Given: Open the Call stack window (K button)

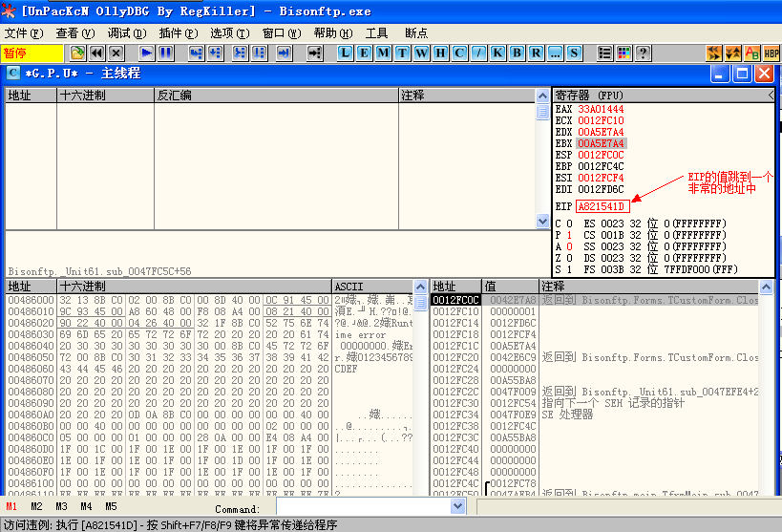Looking at the screenshot, I should point(497,53).
